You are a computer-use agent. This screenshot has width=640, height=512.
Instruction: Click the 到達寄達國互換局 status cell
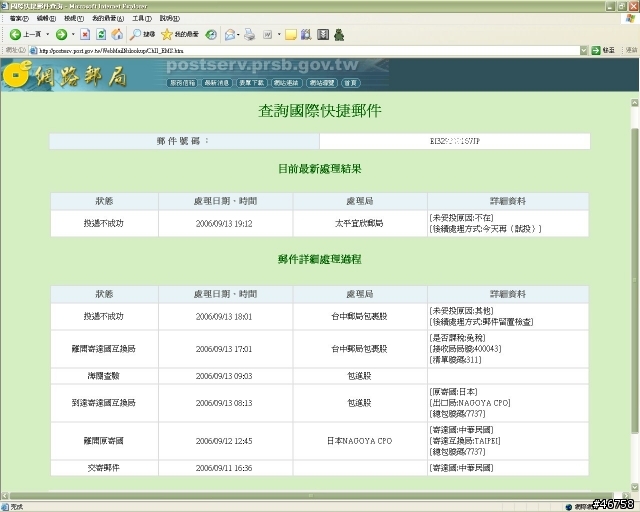[104, 403]
